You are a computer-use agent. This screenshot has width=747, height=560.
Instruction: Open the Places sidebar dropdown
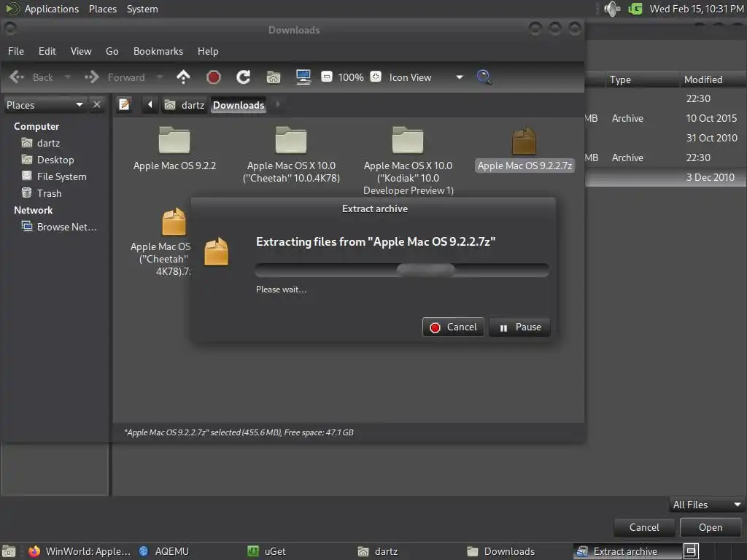44,105
